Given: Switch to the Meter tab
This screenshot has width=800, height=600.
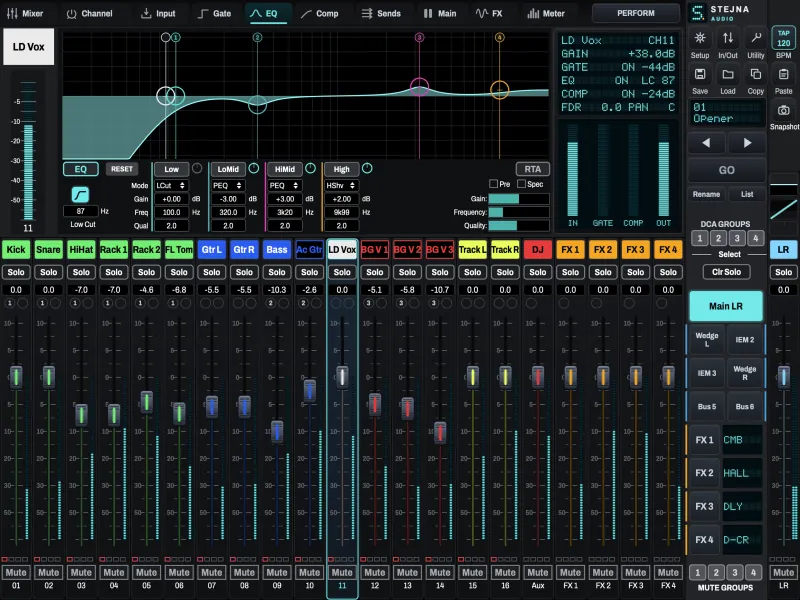Looking at the screenshot, I should 546,13.
